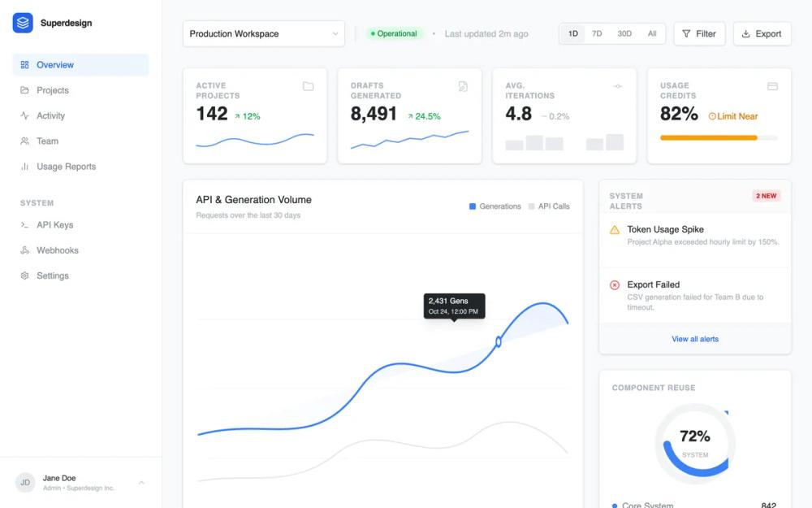Click the Superdesign logo icon

pos(22,22)
